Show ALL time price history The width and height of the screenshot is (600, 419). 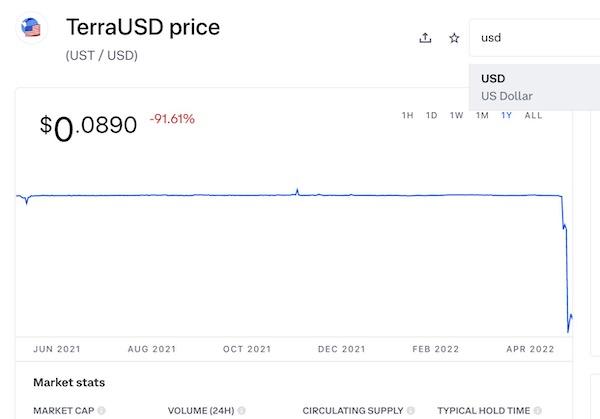click(533, 115)
